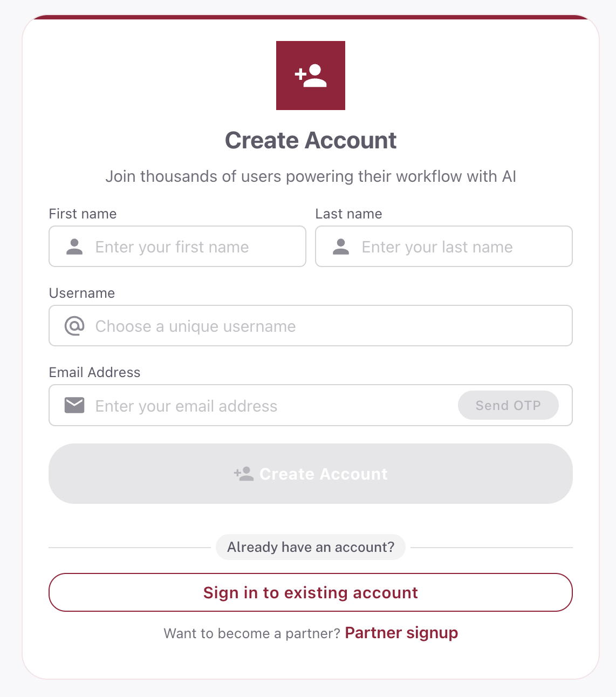This screenshot has width=616, height=697.
Task: Select the @ symbol icon in the username field
Action: (74, 326)
